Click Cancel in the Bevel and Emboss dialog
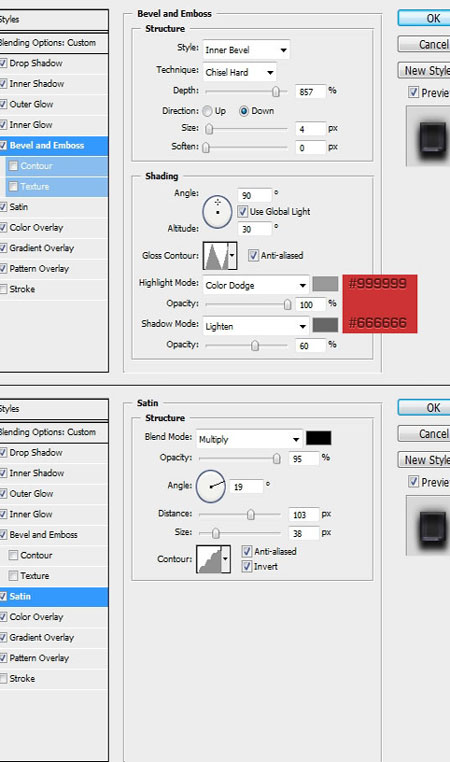 [424, 44]
